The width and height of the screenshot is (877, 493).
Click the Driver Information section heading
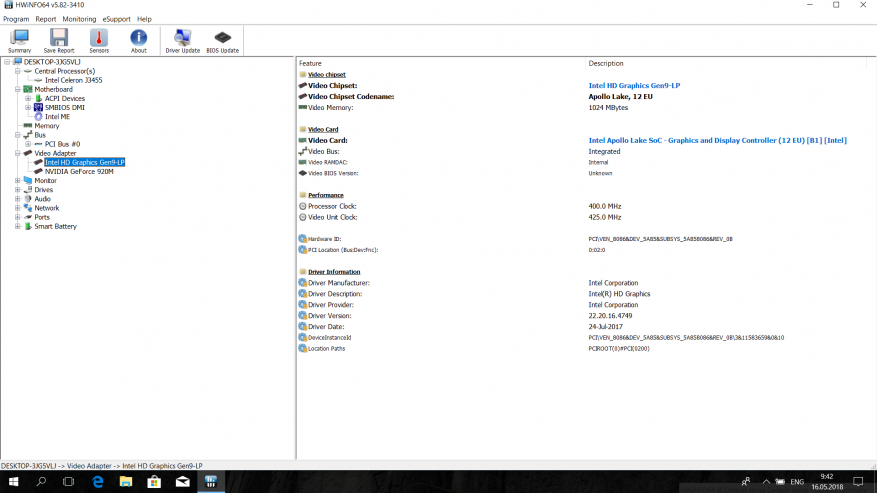(x=334, y=272)
